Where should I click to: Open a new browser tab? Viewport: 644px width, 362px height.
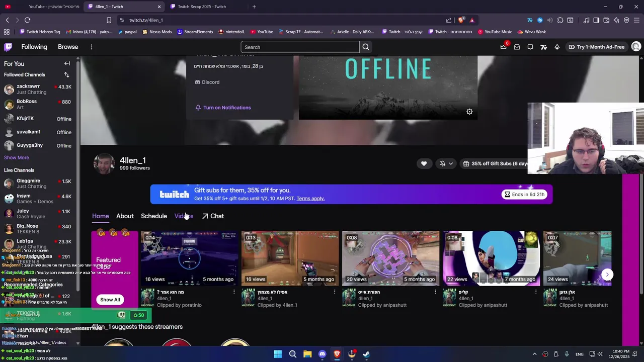254,7
